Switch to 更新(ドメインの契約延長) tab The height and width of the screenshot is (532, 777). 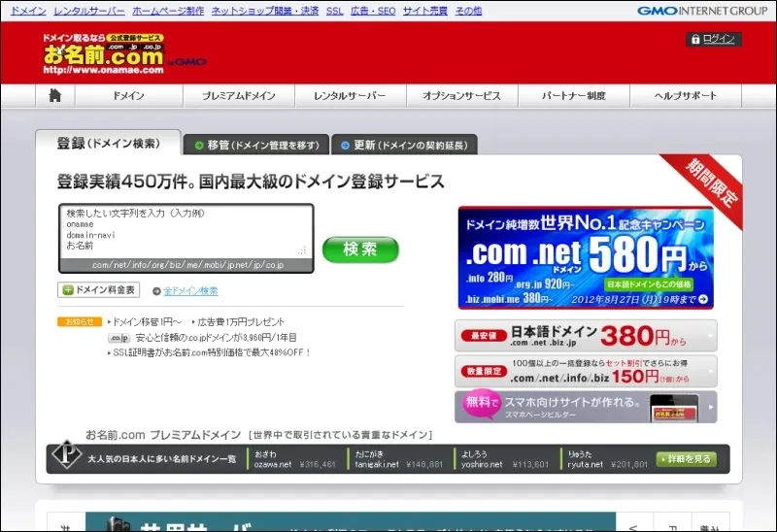click(x=404, y=146)
